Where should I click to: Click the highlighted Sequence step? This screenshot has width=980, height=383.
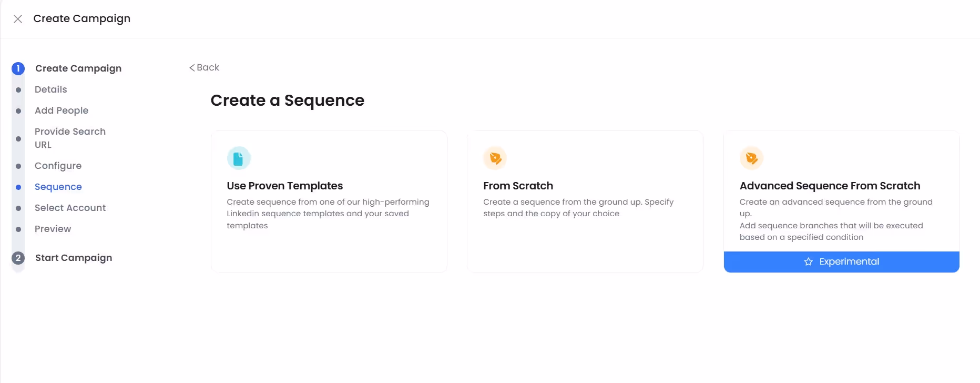click(58, 187)
